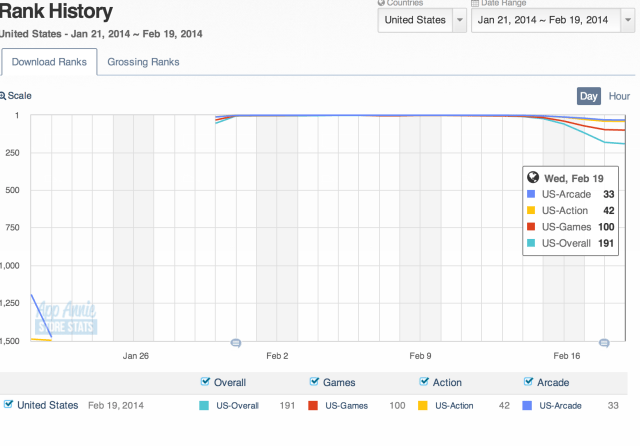The width and height of the screenshot is (640, 446).
Task: Click the 750 rank axis label
Action: (x=12, y=228)
